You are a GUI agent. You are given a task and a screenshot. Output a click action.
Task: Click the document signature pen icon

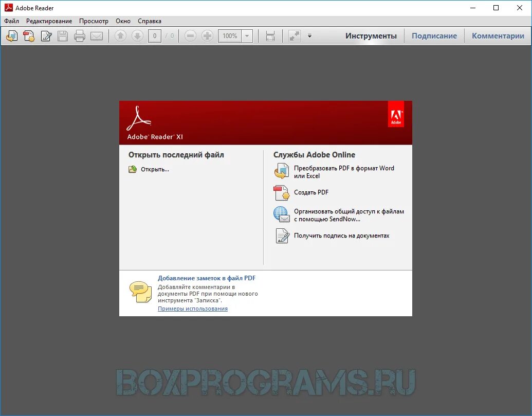[x=282, y=236]
